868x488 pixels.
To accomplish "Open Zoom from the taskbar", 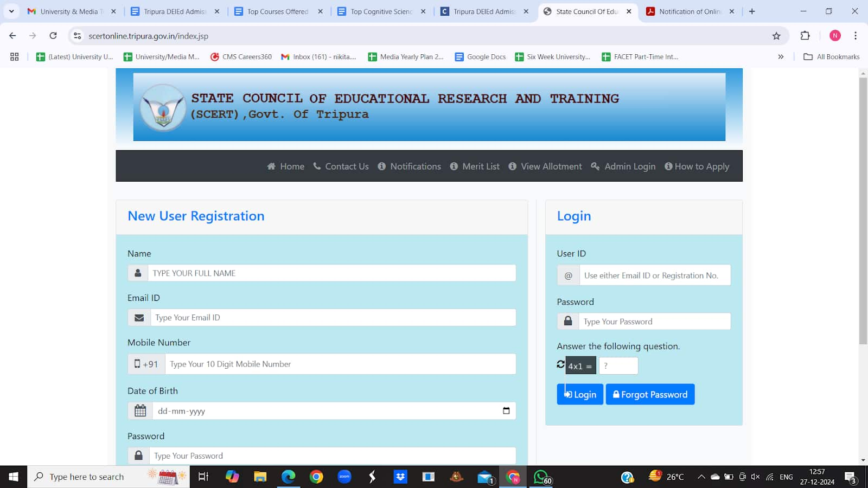I will click(344, 477).
